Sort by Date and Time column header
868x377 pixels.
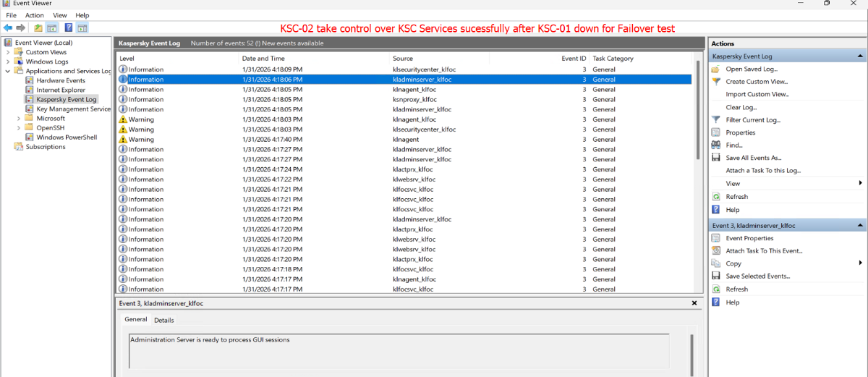point(314,59)
